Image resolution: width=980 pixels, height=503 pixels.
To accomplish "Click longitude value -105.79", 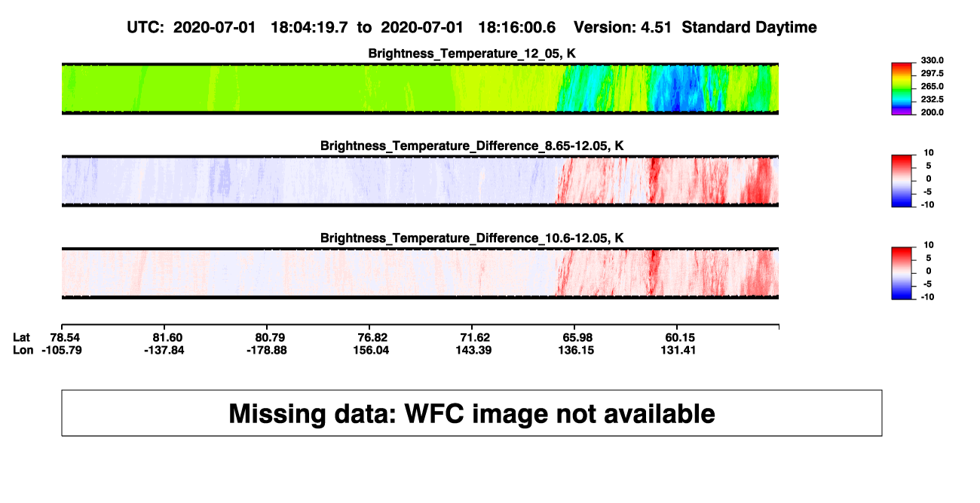I will [62, 351].
